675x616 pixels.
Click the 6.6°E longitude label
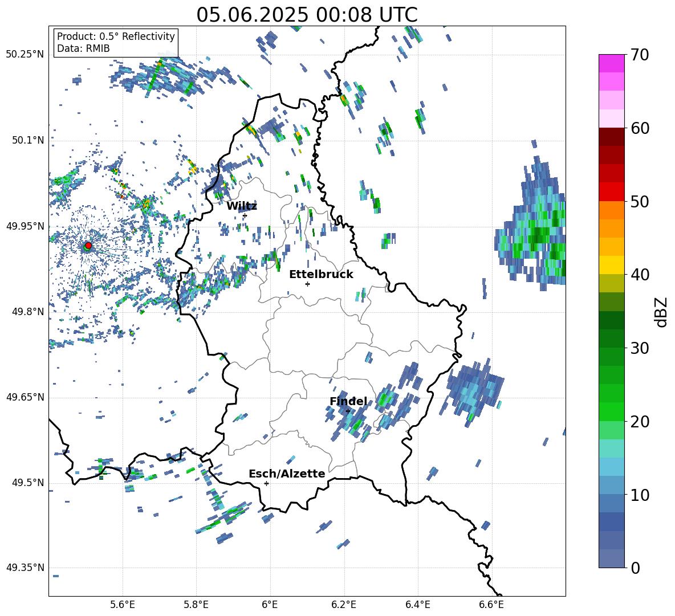[x=491, y=605]
